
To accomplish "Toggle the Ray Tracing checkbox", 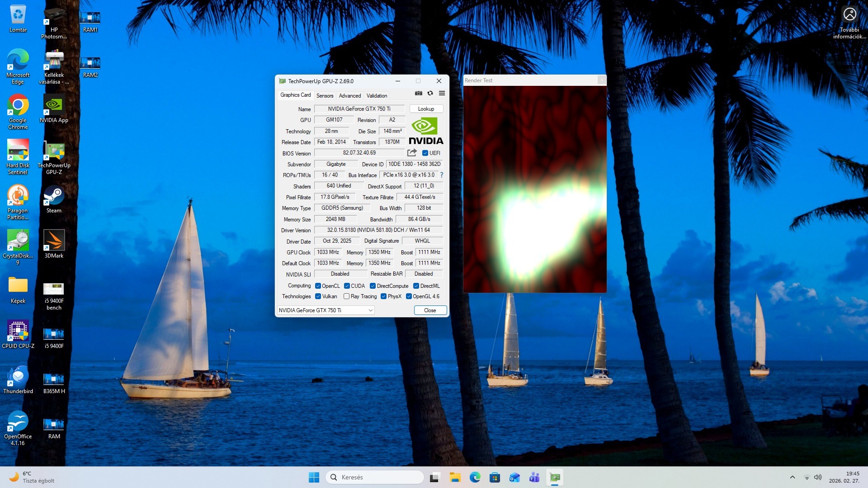I will (346, 296).
